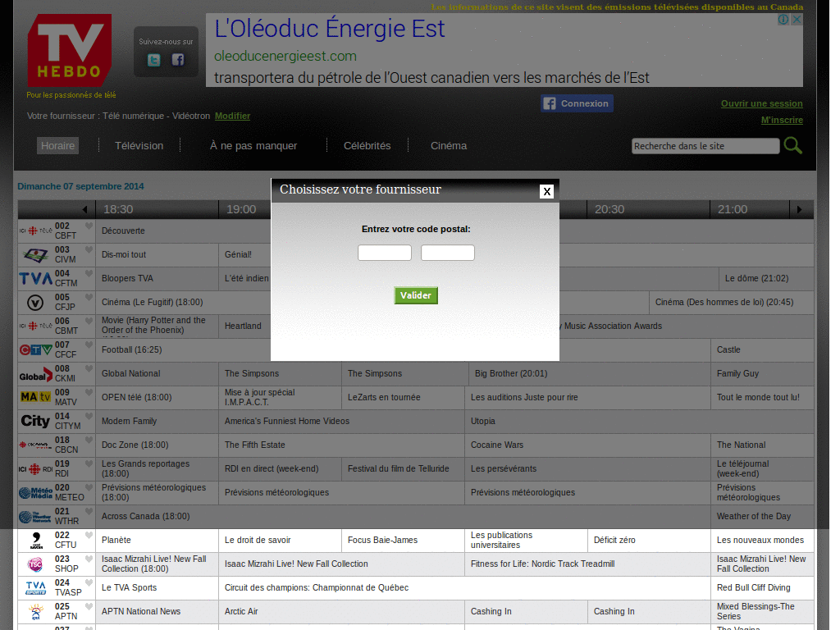Favorite channel 025 APTN with heart
This screenshot has height=630, width=840.
(x=89, y=606)
